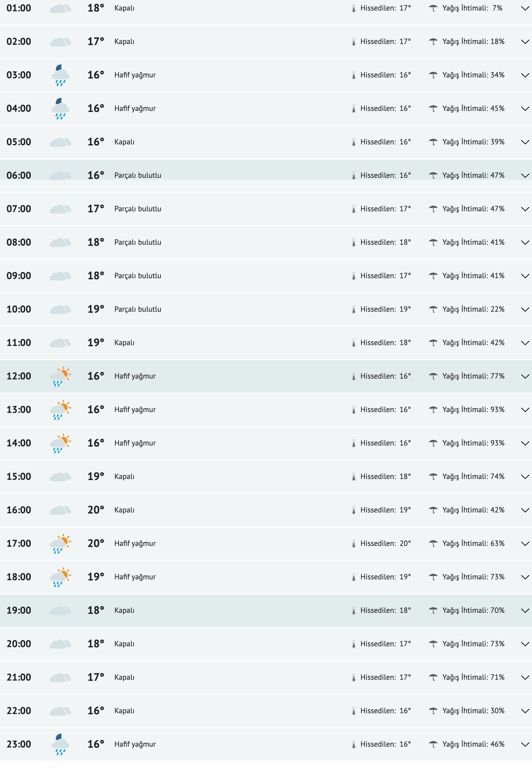Image resolution: width=532 pixels, height=768 pixels.
Task: Click the cloudy icon for 01:00
Action: (60, 8)
